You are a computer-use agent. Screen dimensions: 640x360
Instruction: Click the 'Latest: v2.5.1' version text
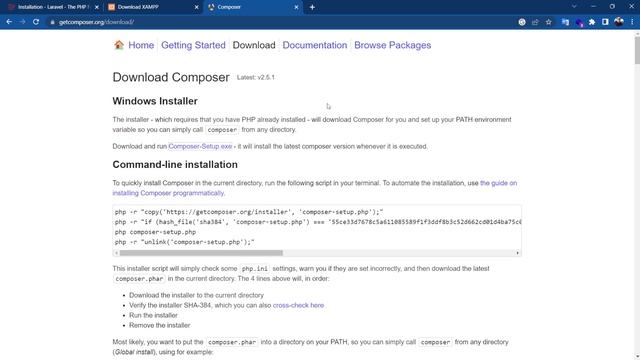click(256, 78)
